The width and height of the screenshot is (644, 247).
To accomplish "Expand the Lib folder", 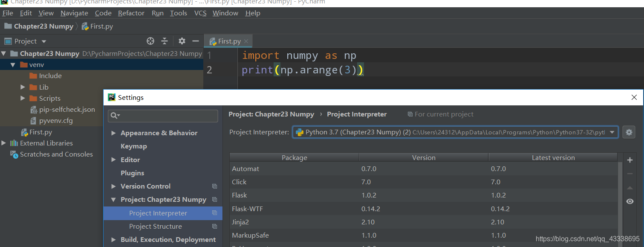I will pos(23,87).
